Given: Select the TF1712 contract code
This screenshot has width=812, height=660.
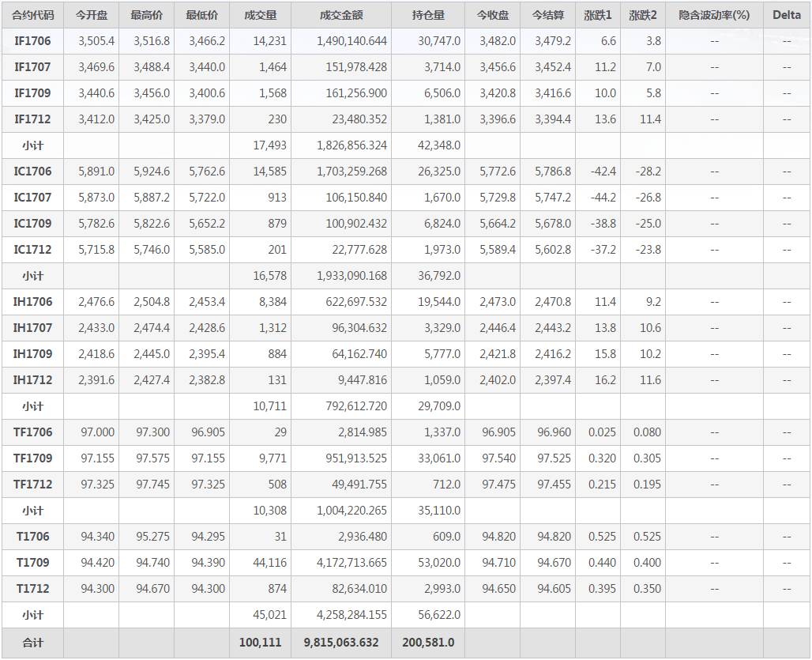Looking at the screenshot, I should (32, 485).
